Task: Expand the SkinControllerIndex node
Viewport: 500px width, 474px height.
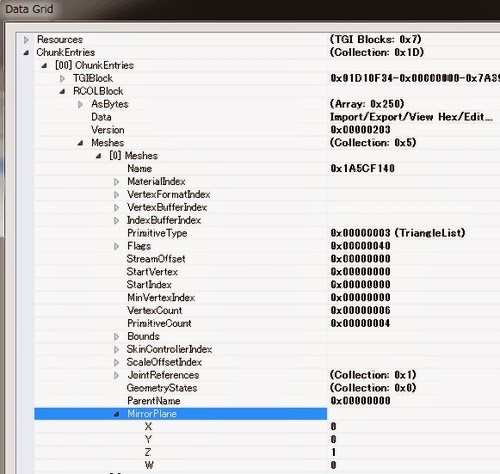Action: coord(116,350)
